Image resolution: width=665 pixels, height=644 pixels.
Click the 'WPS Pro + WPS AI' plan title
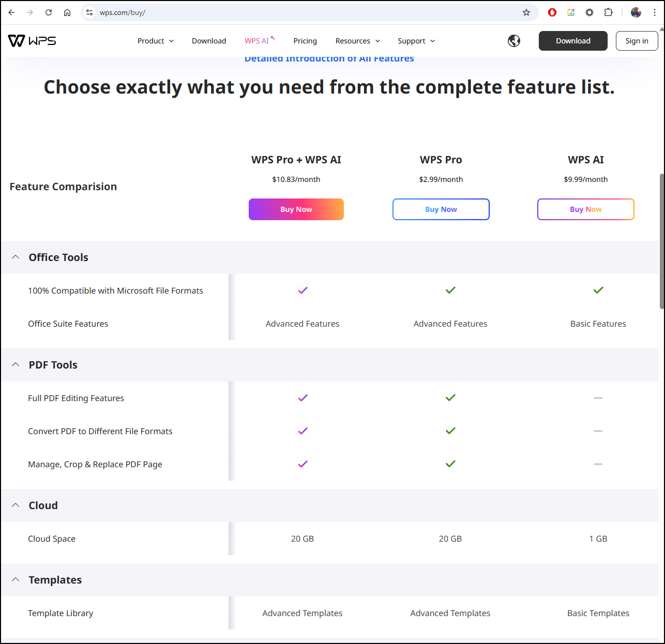(x=296, y=160)
